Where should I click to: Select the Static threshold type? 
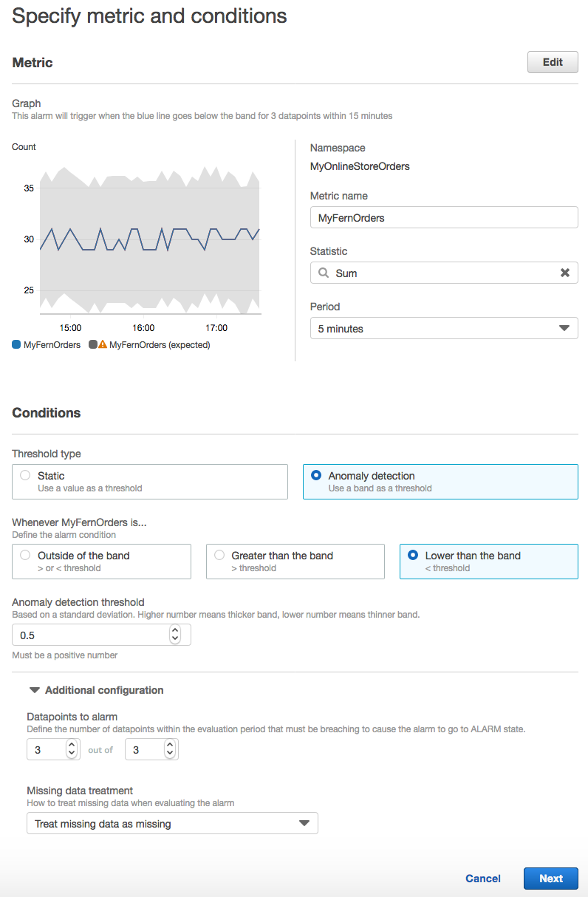coord(150,482)
